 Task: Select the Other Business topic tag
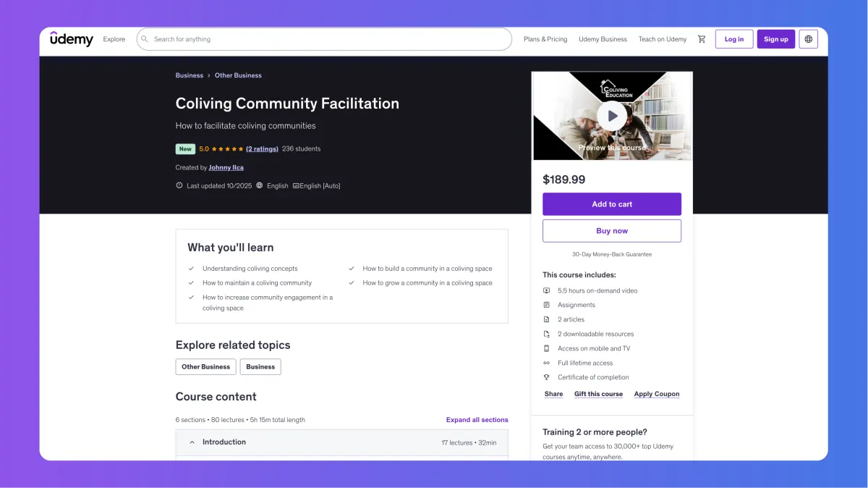click(205, 366)
